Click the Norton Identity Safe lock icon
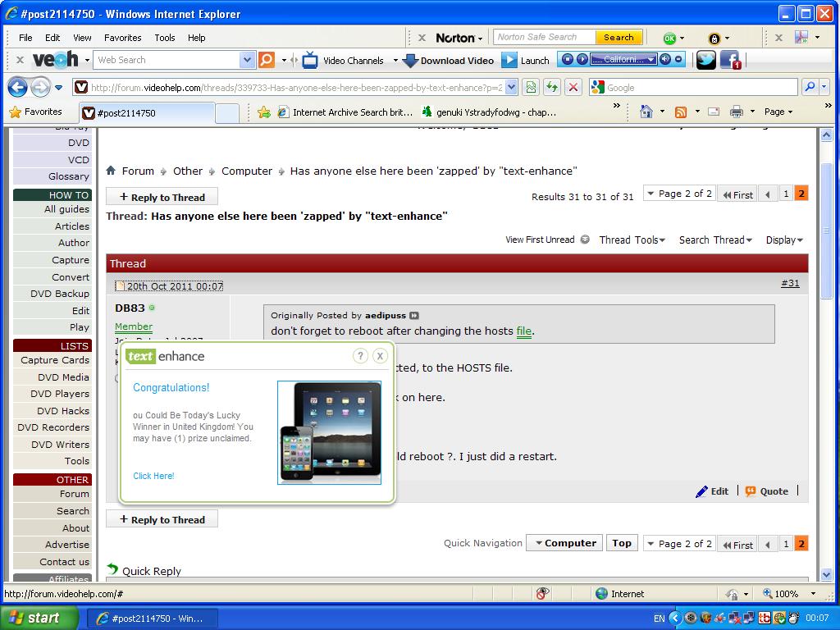This screenshot has width=840, height=630. click(714, 38)
